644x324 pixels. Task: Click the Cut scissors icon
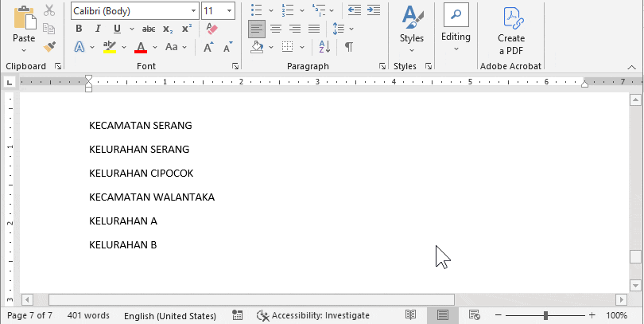(x=49, y=10)
